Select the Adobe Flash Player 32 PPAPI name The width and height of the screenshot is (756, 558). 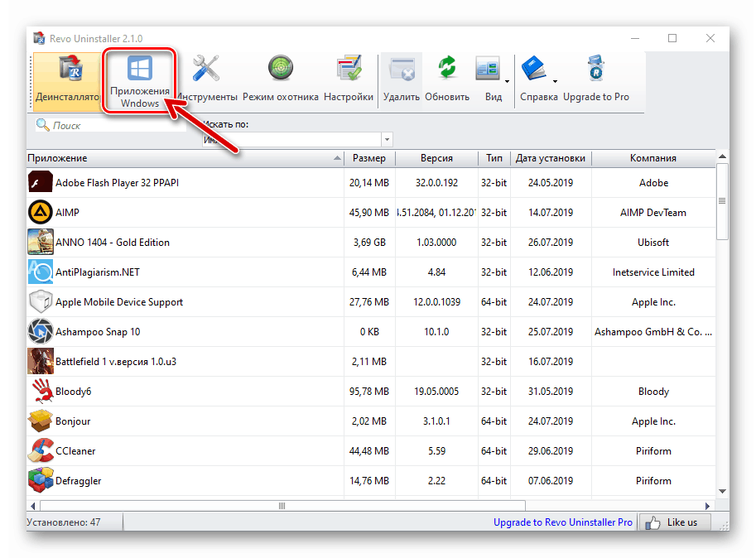pos(117,183)
